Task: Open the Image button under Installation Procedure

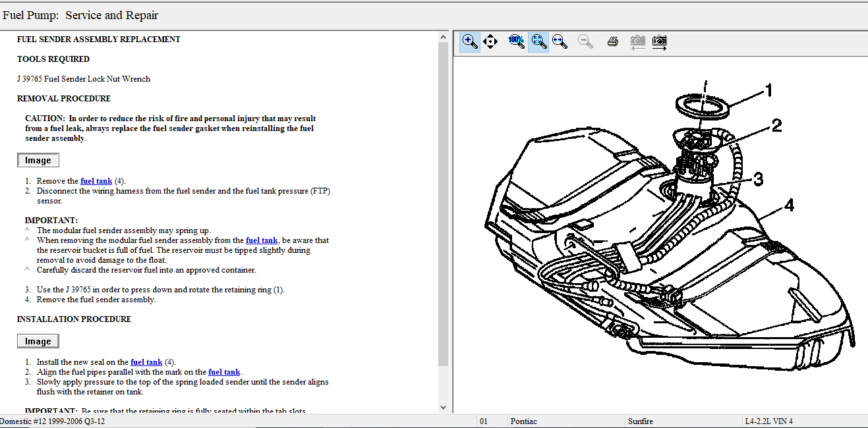Action: click(38, 341)
